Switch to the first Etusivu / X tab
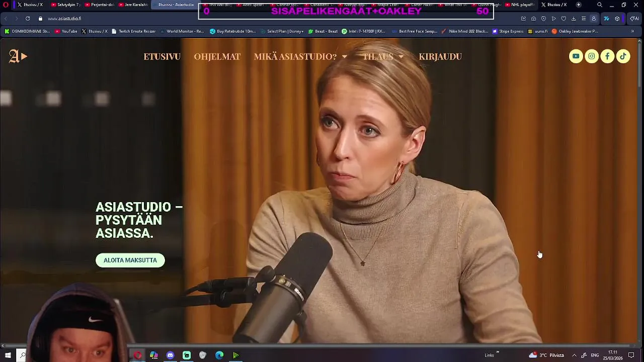The width and height of the screenshot is (644, 362). (31, 5)
